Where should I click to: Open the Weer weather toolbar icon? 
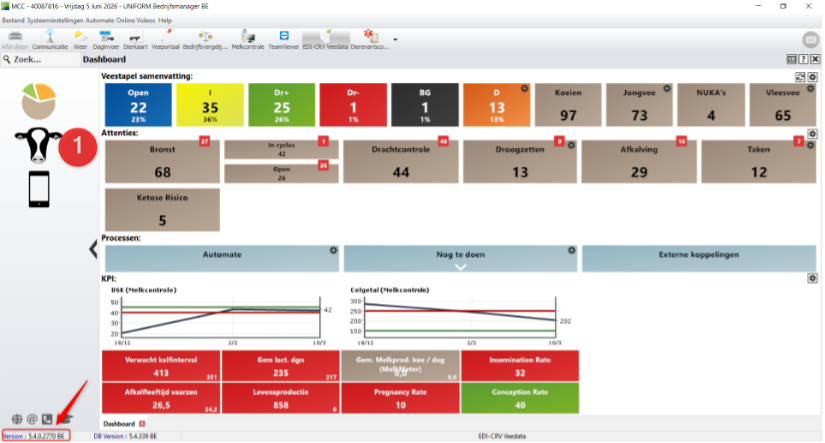tap(80, 39)
